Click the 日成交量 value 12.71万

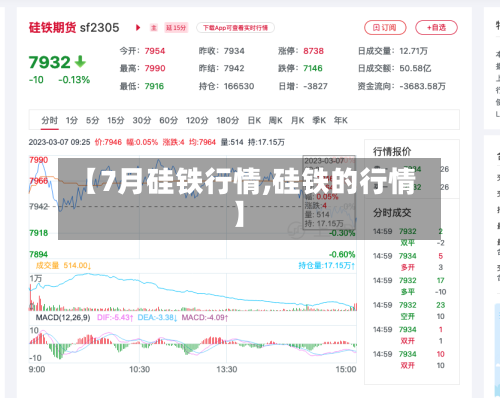click(x=413, y=51)
